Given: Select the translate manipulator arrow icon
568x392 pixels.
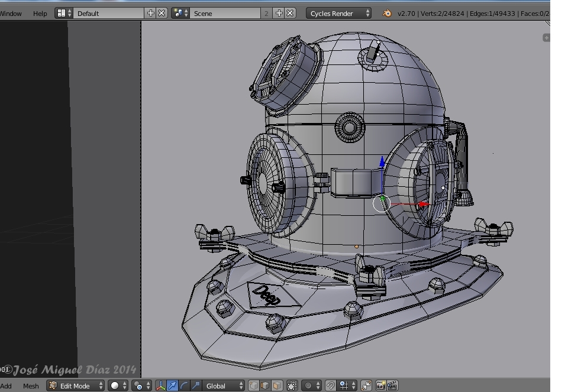Looking at the screenshot, I should point(172,385).
